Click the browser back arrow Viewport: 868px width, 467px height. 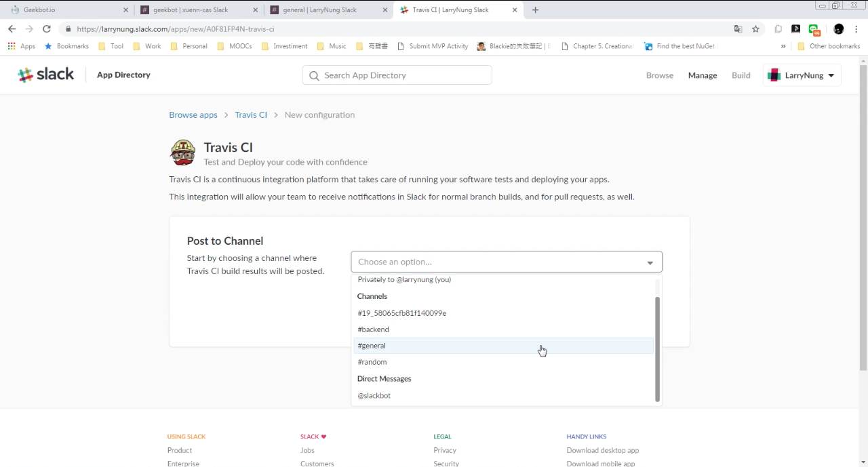pos(12,29)
